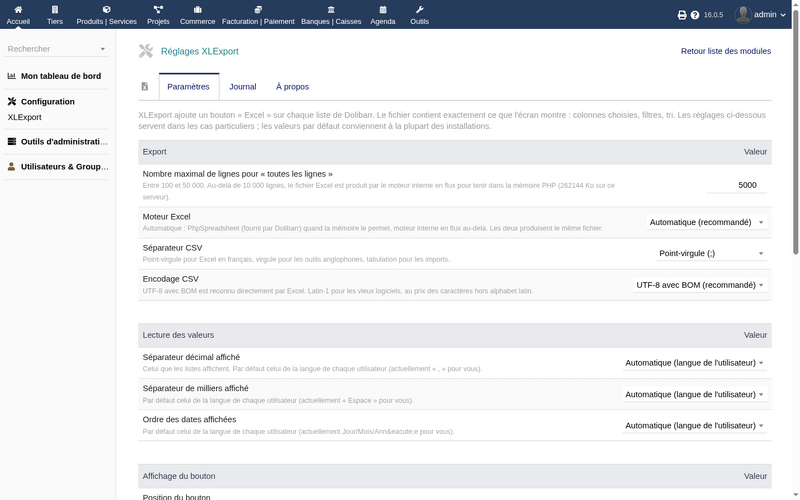
Task: Expand the Rechercher search dropdown
Action: pos(103,49)
